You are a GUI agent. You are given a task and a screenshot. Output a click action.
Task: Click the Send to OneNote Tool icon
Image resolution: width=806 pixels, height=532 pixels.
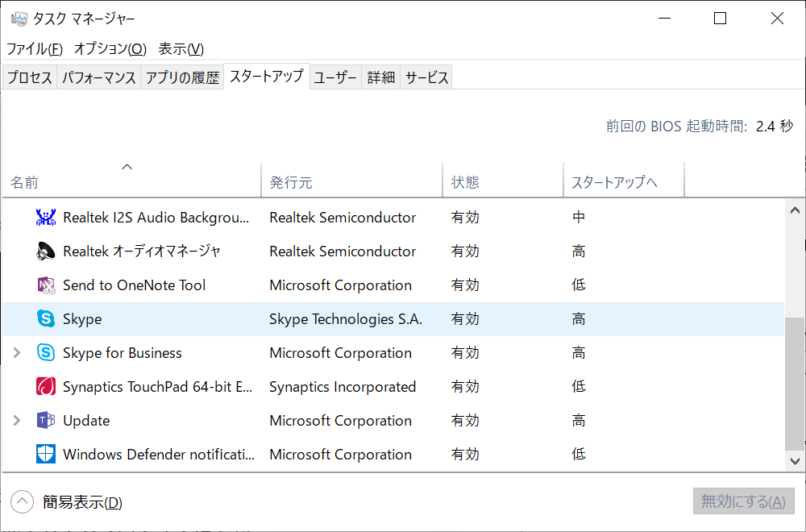[x=46, y=285]
